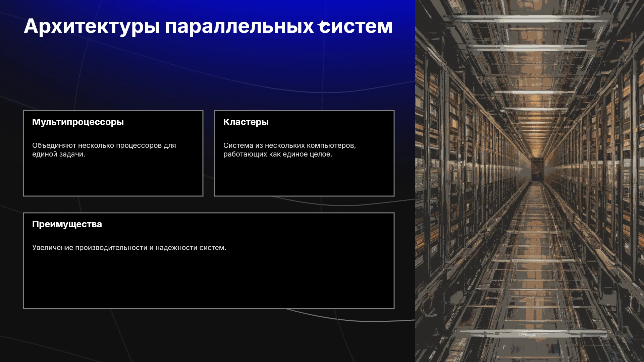
Task: Click the walkway floor in the server image
Action: [537, 268]
